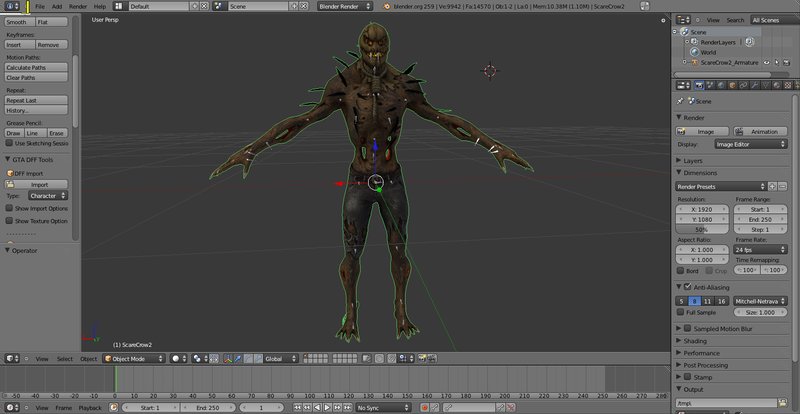Enable Full Sample checkbox
This screenshot has height=414, width=800.
click(x=680, y=312)
